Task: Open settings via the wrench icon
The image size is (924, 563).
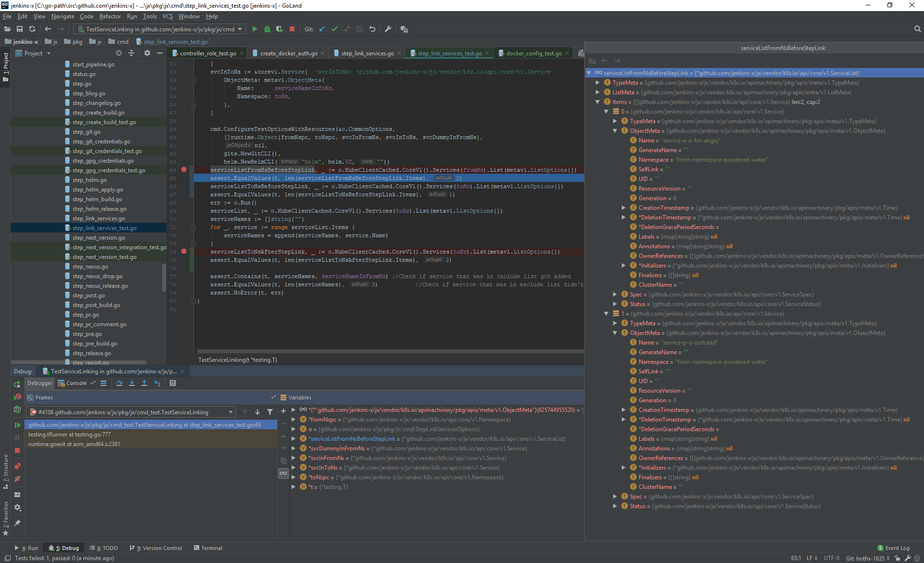Action: 388,29
